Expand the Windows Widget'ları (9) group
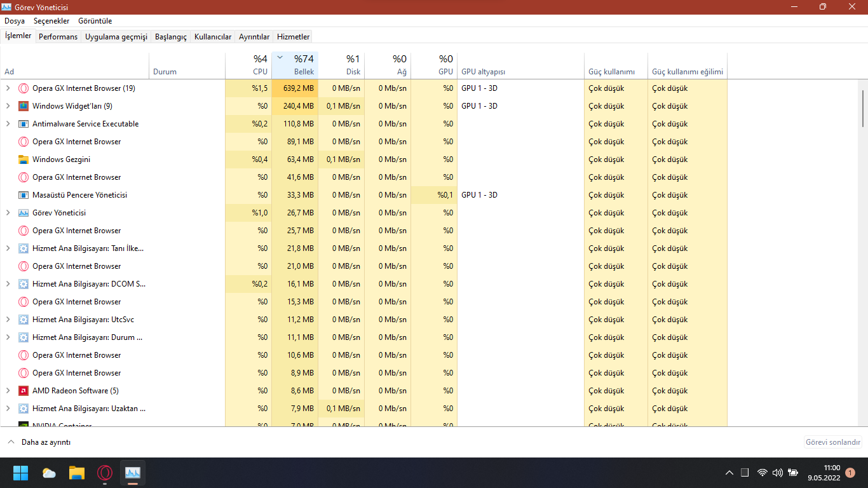The width and height of the screenshot is (868, 488). tap(8, 106)
